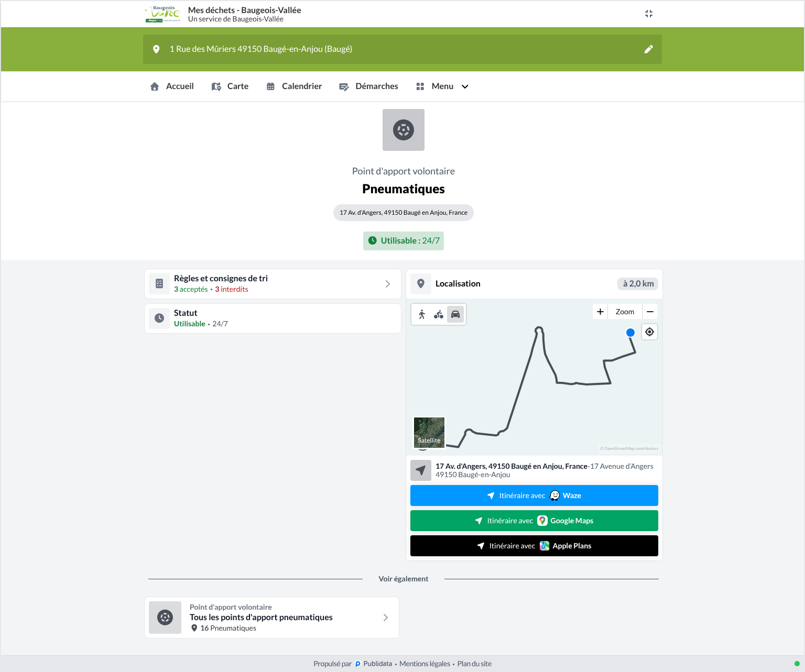This screenshot has width=805, height=672.
Task: Zoom in on the map
Action: [601, 312]
